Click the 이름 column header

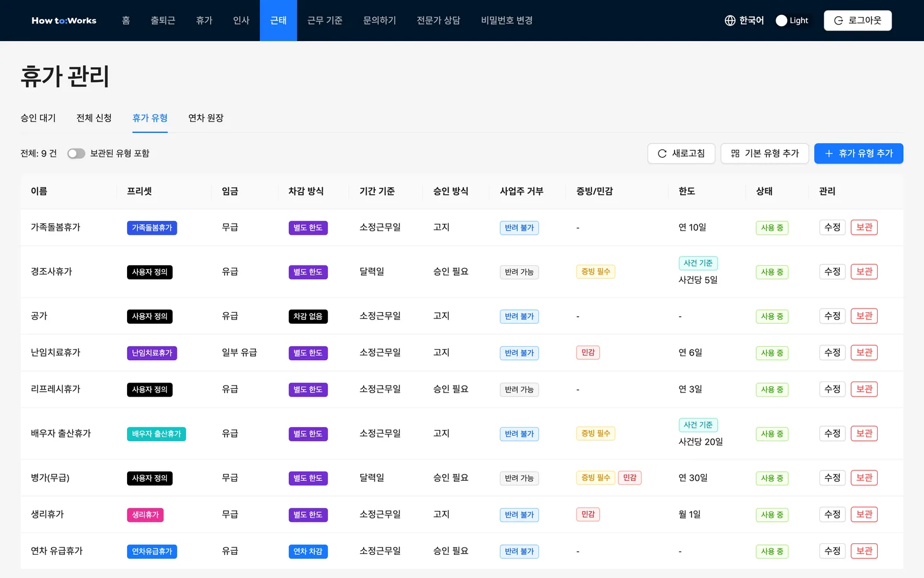click(39, 191)
